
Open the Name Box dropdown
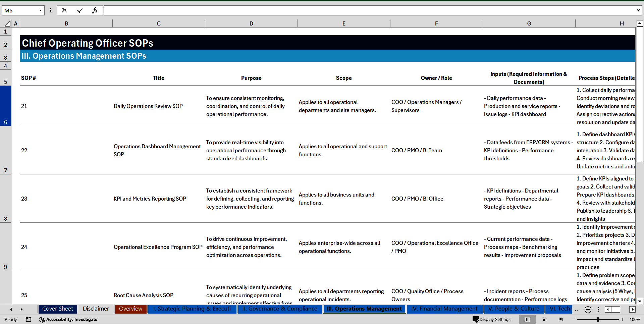click(x=40, y=10)
